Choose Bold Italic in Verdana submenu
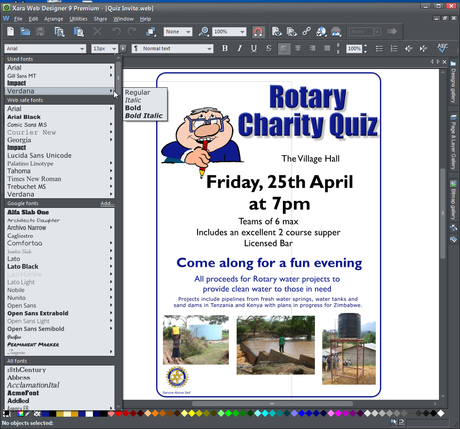This screenshot has width=460, height=429. pyautogui.click(x=144, y=115)
